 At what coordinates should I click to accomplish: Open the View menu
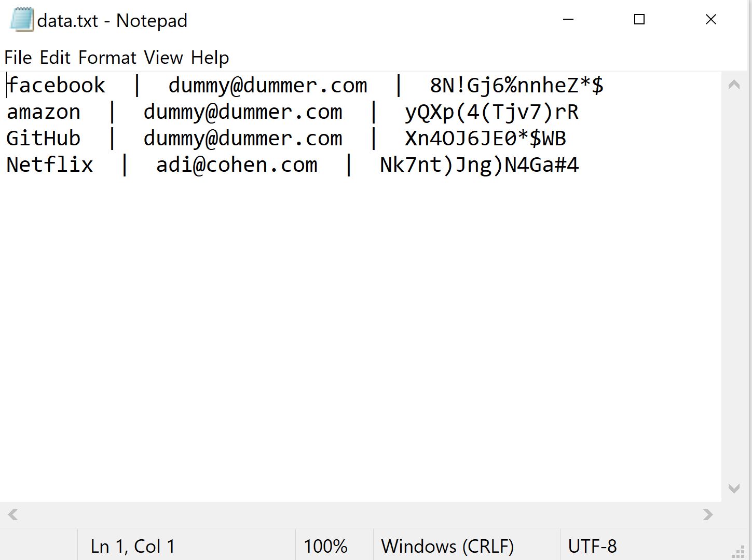click(163, 57)
